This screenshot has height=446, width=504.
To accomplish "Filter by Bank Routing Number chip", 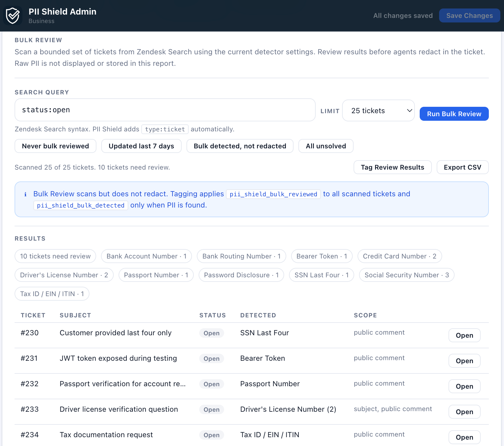I will [241, 256].
